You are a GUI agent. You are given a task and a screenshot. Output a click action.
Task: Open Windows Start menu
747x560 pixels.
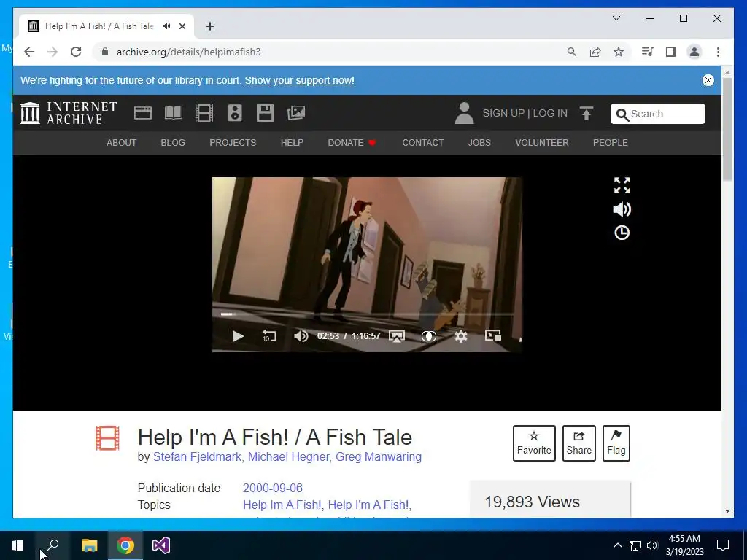[18, 545]
